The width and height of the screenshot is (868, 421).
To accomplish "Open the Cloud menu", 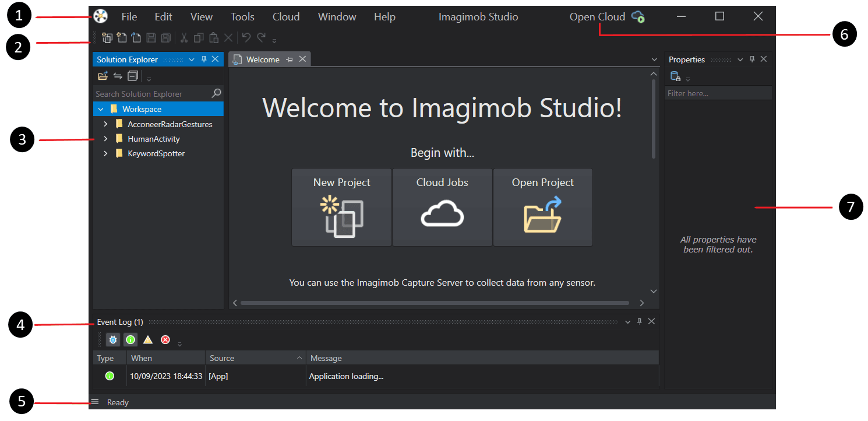I will 286,17.
